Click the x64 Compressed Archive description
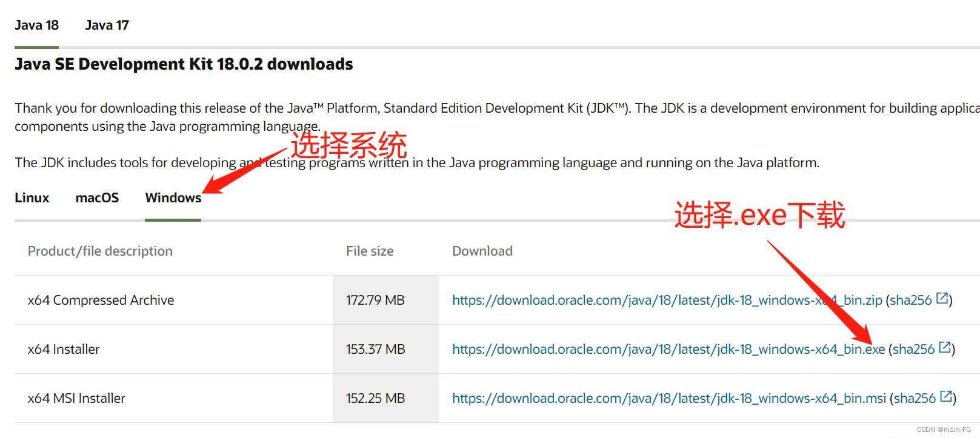Screen dimensions: 980x438 pos(101,300)
